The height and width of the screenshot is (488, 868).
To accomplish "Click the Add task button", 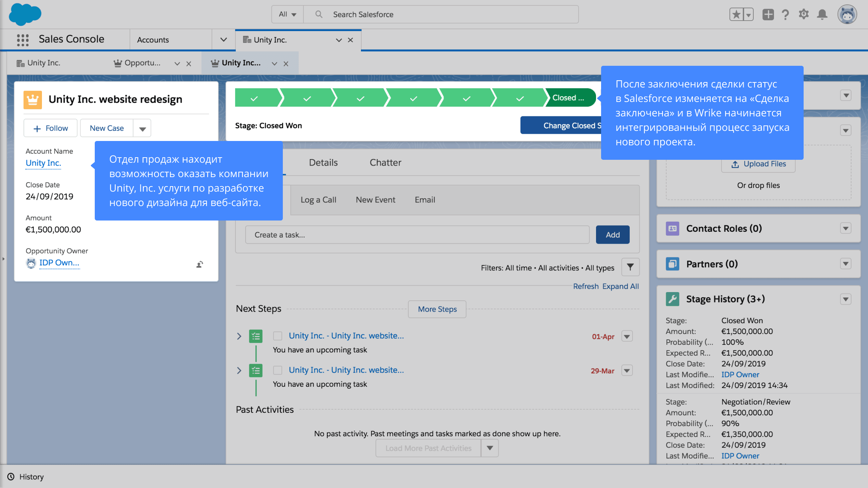I will click(x=613, y=235).
